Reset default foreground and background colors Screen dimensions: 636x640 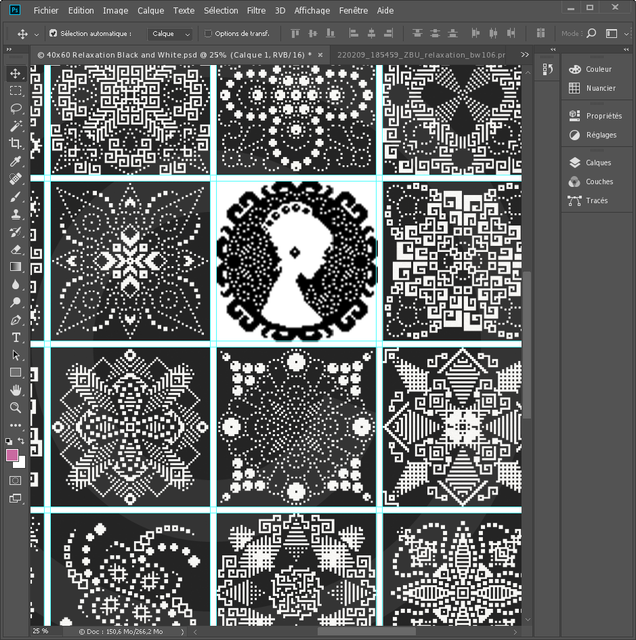(9, 441)
